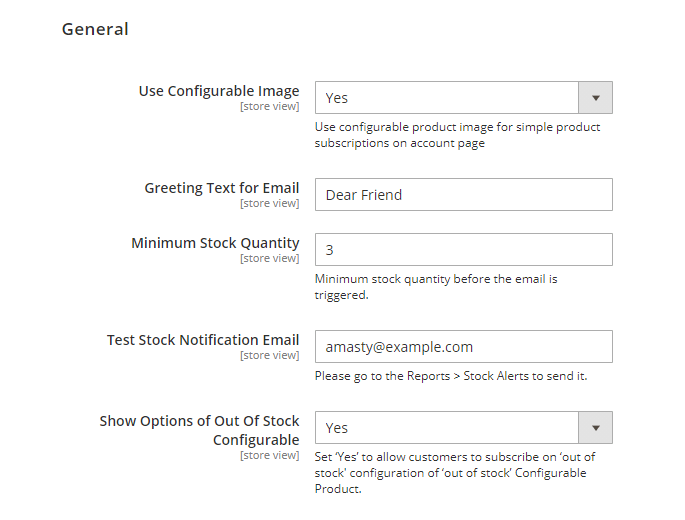Click the Reports > Stock Alerts hint text

450,376
